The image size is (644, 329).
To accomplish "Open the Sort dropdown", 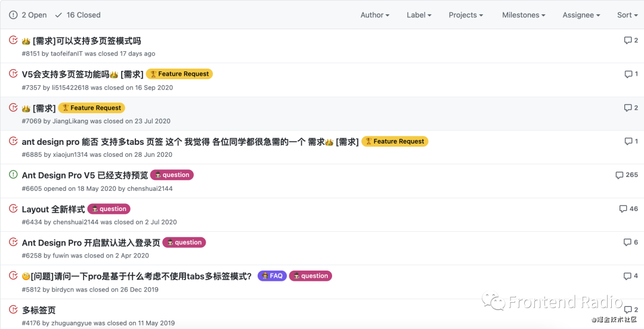I will point(628,15).
